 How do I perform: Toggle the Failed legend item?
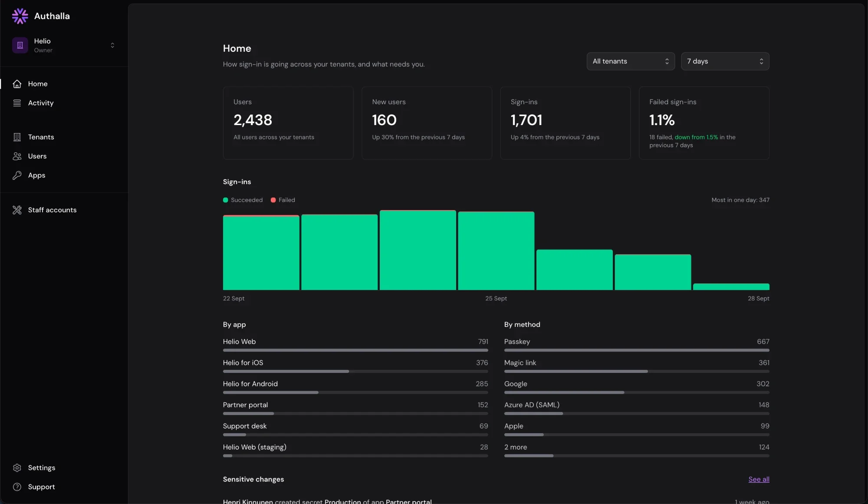click(283, 200)
